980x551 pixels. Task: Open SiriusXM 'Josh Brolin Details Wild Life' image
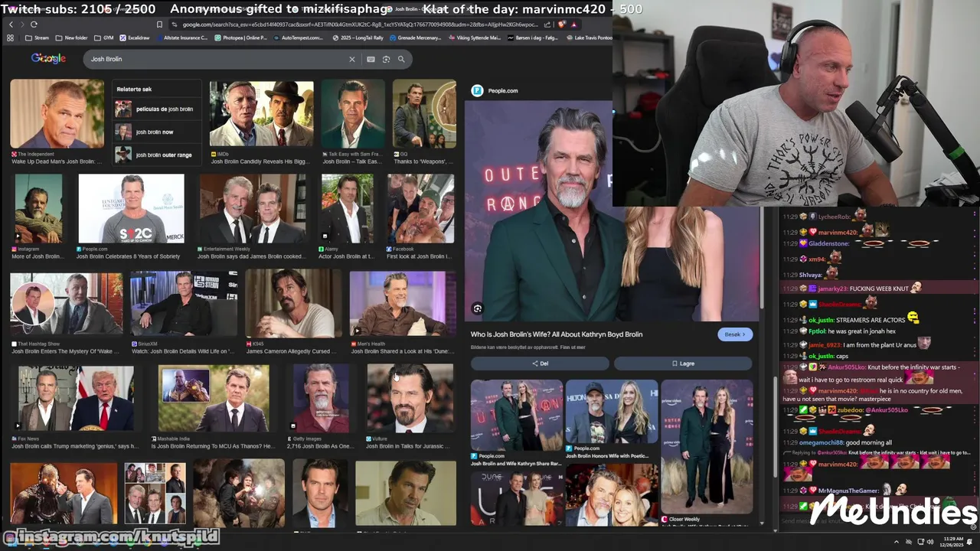(182, 304)
